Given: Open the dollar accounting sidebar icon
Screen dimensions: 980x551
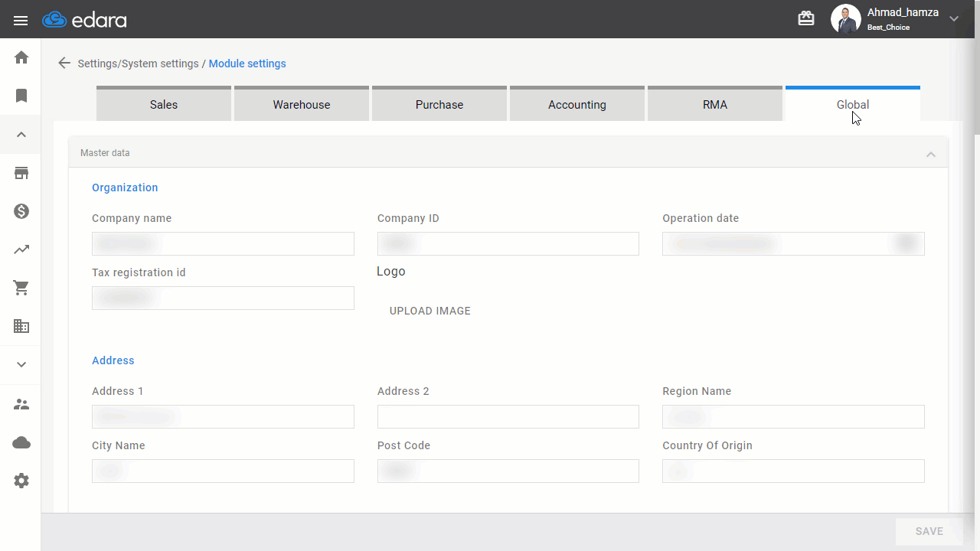Looking at the screenshot, I should point(21,211).
